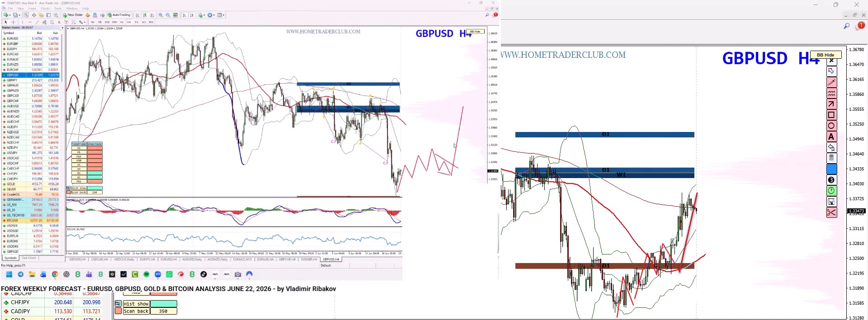868x320 pixels.
Task: Select the wavy lines tool
Action: coord(831,93)
